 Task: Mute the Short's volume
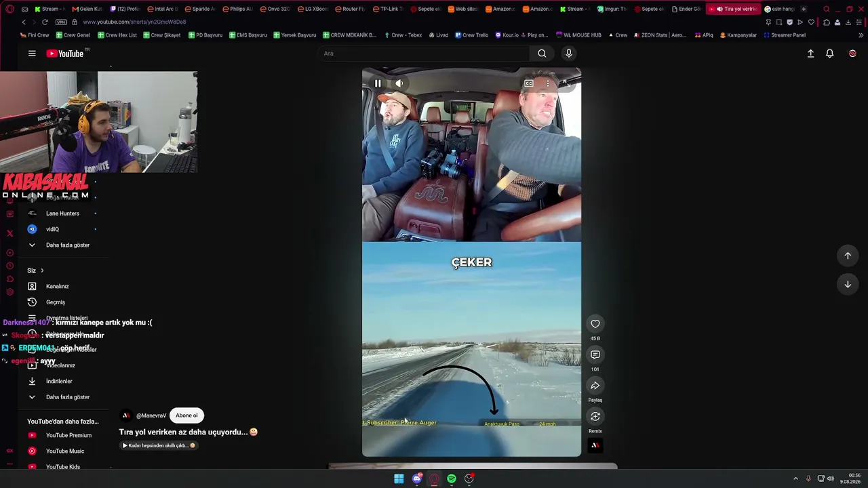pyautogui.click(x=399, y=83)
